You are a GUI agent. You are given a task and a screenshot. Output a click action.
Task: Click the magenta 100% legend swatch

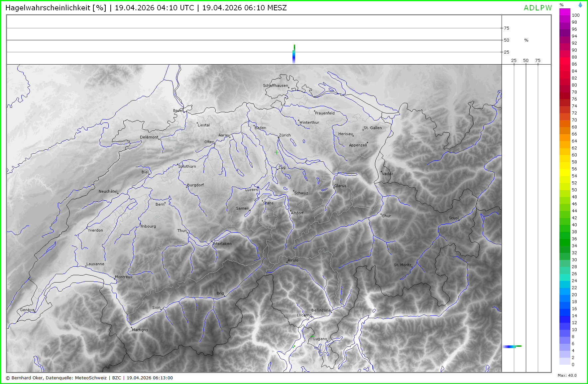[565, 12]
